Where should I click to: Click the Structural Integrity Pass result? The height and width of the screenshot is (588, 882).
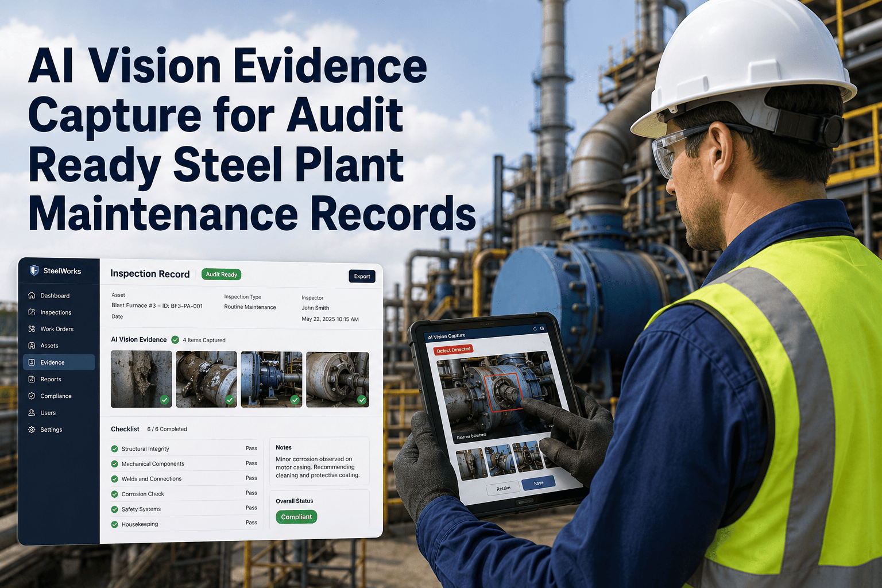(252, 448)
